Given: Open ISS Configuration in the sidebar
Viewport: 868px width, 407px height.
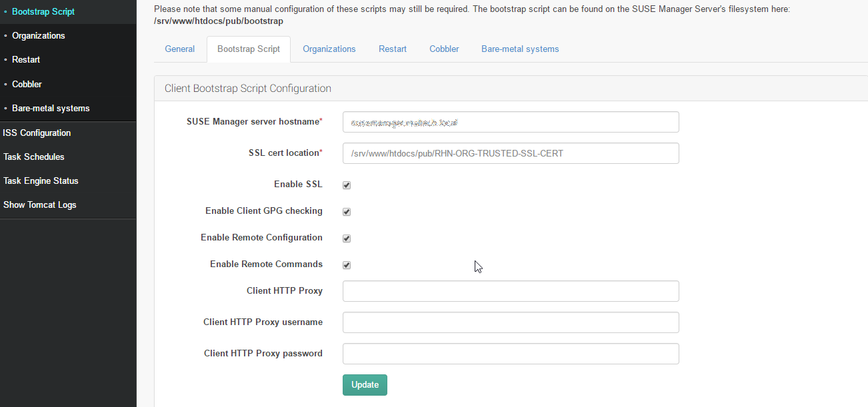Looking at the screenshot, I should 37,133.
